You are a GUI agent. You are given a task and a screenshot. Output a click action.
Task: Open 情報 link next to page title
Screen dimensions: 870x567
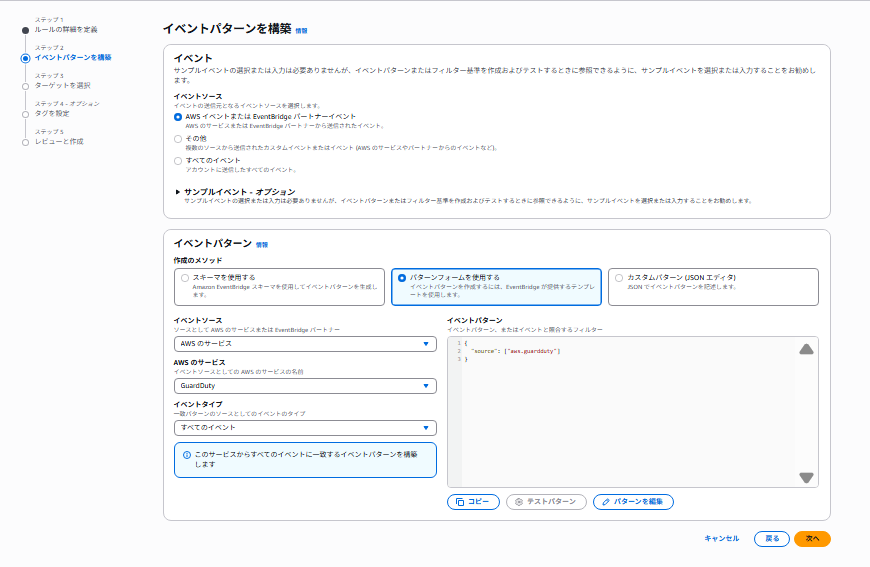pos(301,31)
